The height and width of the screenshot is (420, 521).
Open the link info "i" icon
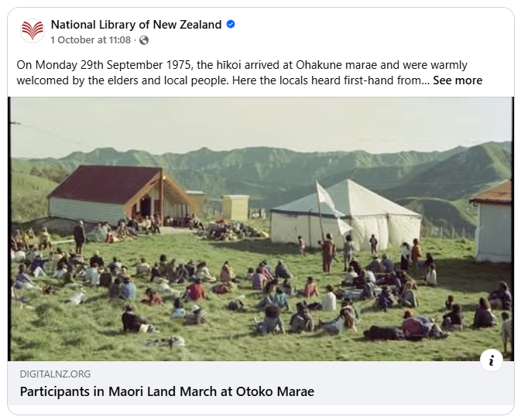492,360
